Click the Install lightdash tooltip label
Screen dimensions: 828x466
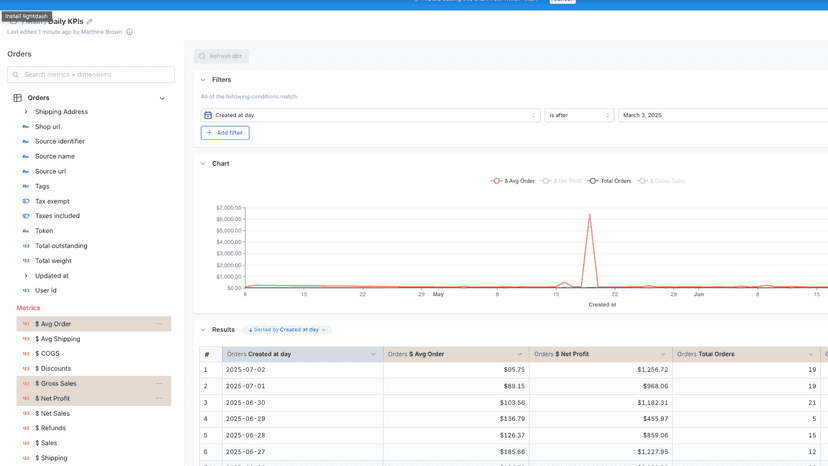[x=26, y=16]
